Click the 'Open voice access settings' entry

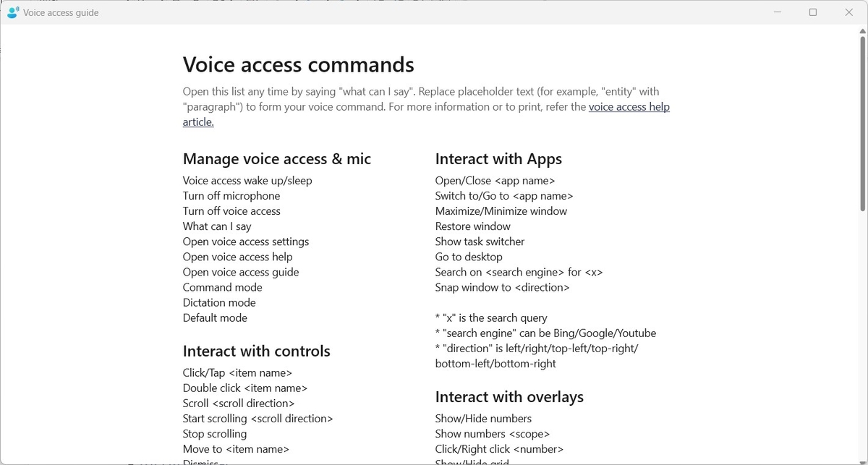246,242
